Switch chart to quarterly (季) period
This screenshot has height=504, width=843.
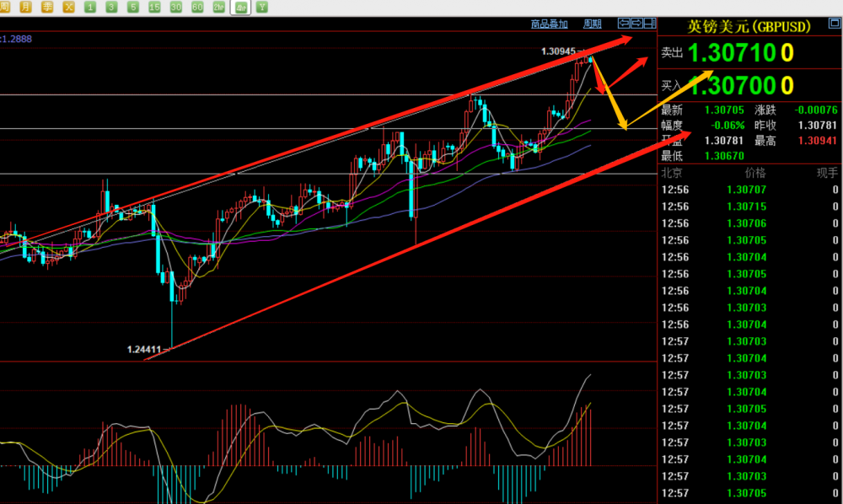(x=46, y=7)
